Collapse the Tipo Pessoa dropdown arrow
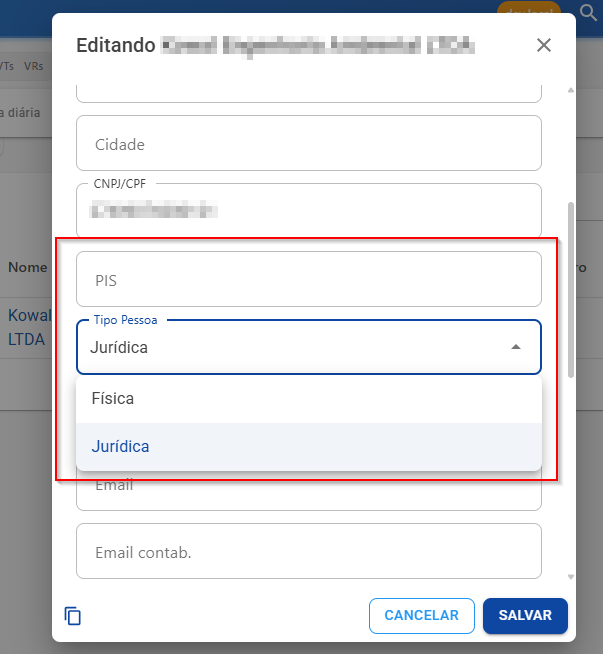The image size is (603, 654). (516, 347)
